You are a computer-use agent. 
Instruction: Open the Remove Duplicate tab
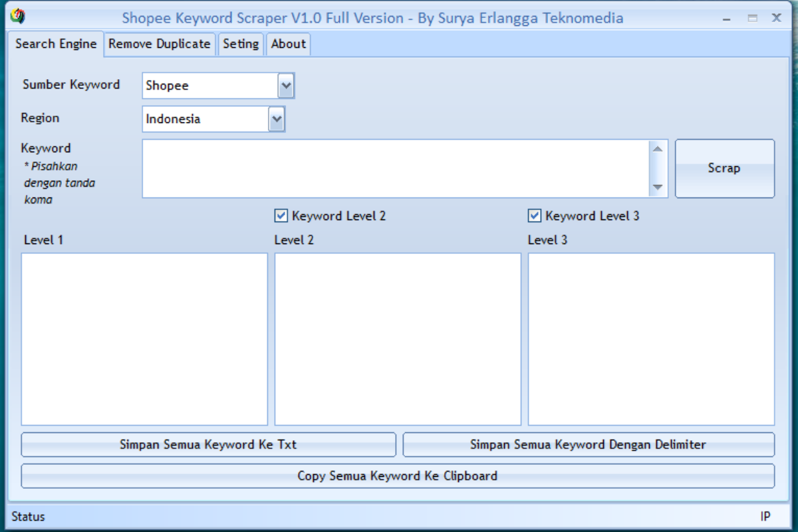pyautogui.click(x=160, y=44)
